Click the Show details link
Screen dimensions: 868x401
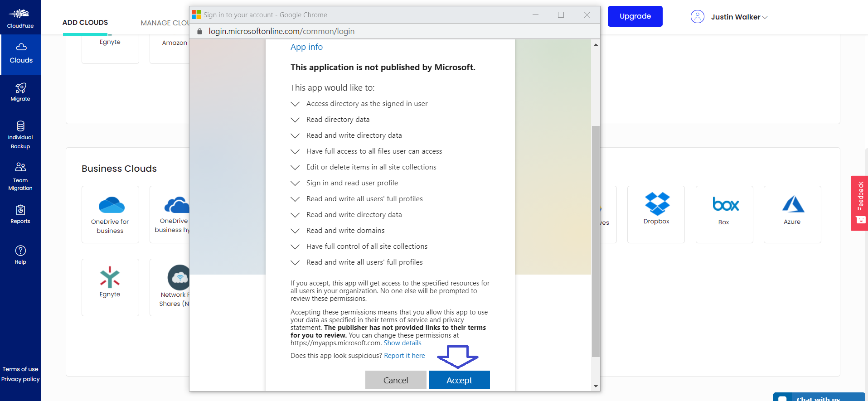[402, 343]
